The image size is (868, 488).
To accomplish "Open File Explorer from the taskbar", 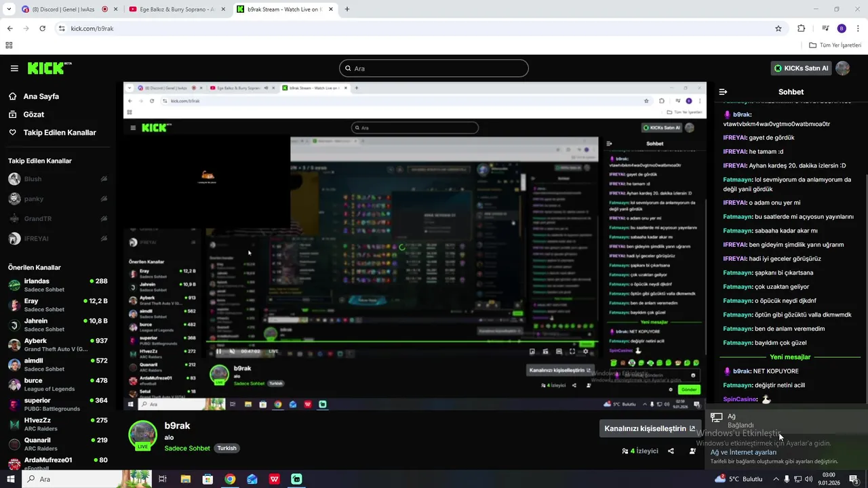I will (186, 479).
